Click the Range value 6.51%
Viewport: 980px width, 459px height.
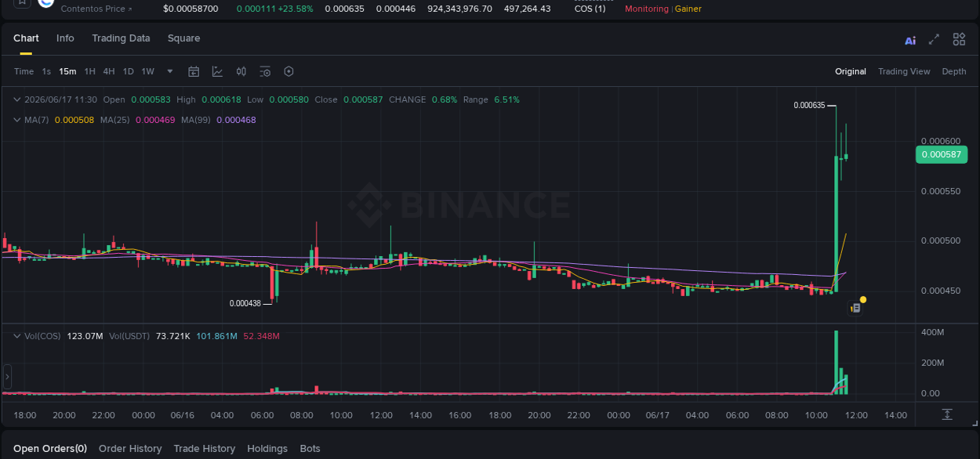click(x=506, y=99)
